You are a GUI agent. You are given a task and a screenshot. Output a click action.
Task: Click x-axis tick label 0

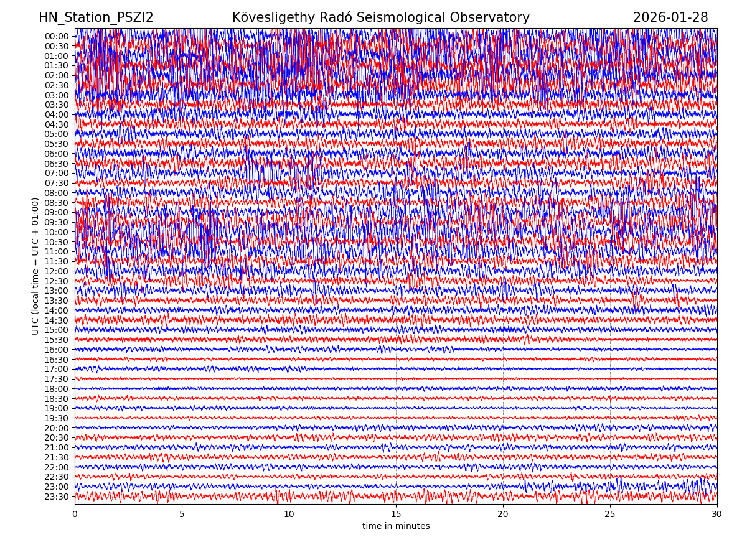coord(75,515)
